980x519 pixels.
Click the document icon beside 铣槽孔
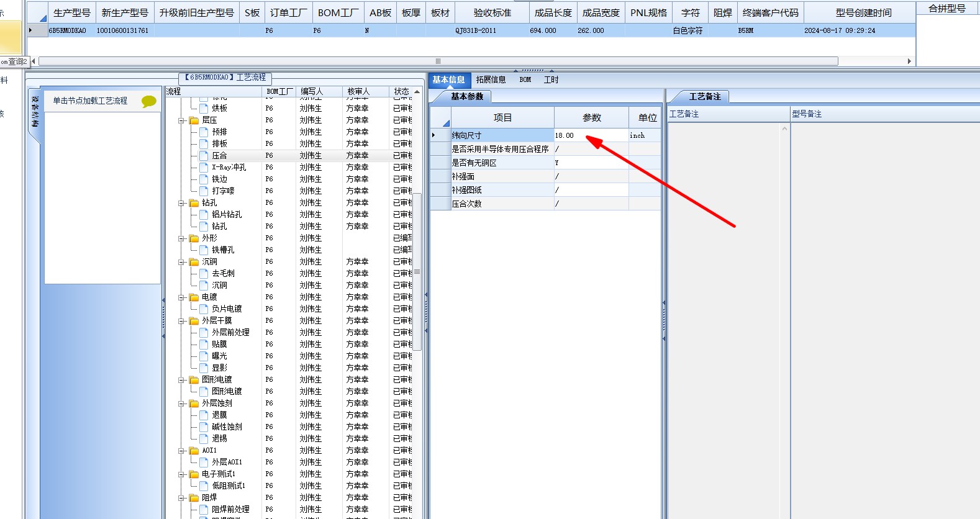pyautogui.click(x=204, y=250)
